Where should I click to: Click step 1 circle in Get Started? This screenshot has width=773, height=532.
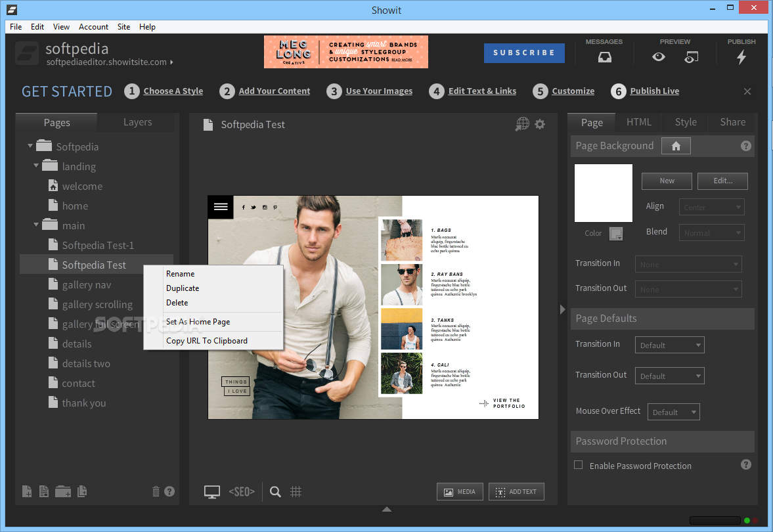click(131, 91)
